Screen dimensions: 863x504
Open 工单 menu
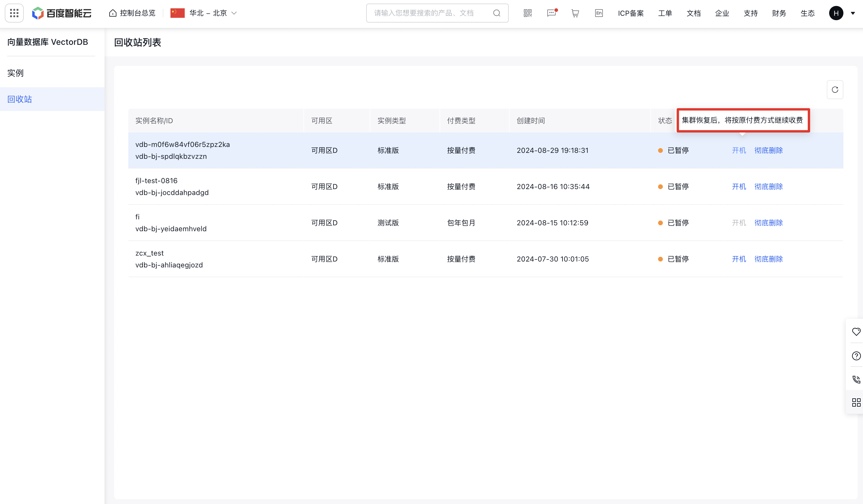pos(665,13)
